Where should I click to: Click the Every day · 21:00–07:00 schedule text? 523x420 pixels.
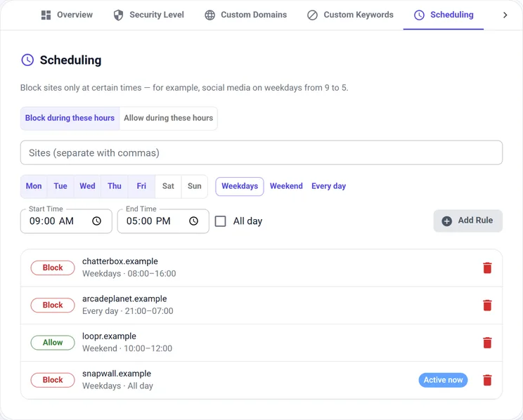pyautogui.click(x=128, y=311)
